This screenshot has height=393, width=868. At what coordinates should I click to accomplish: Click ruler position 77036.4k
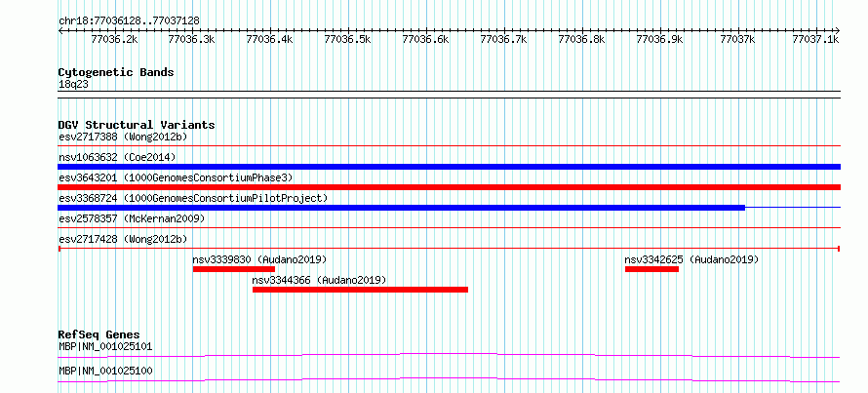pos(271,39)
